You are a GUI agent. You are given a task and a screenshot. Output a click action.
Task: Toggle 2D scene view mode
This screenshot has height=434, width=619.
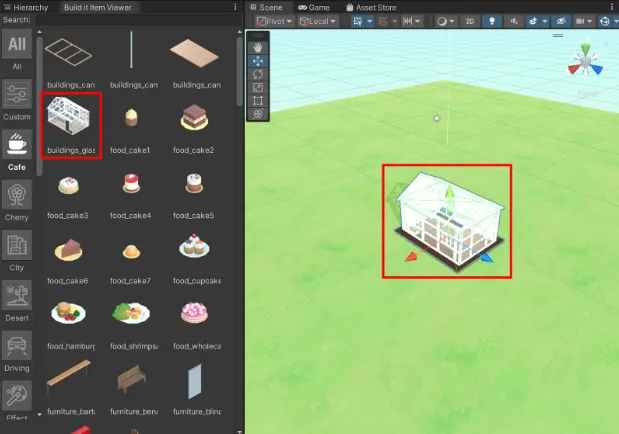click(470, 21)
